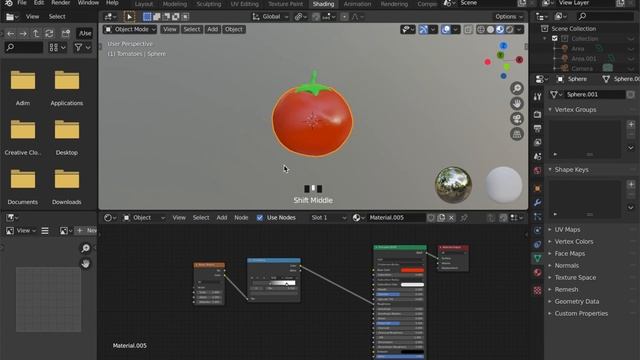
Task: Toggle show gizmo button in viewport header
Action: coord(423,29)
